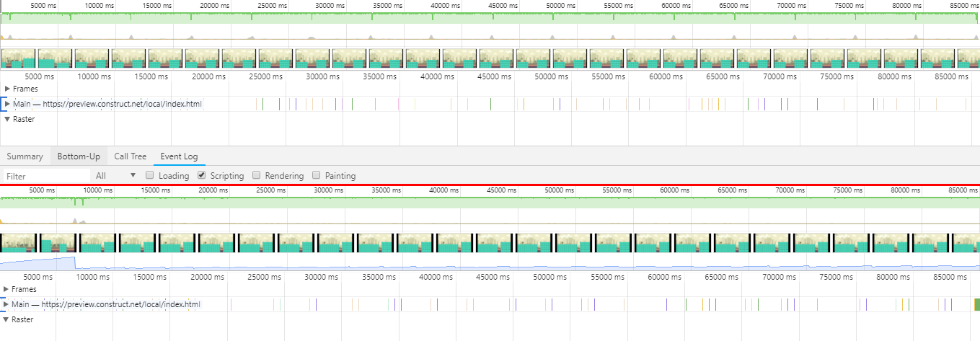
Task: Expand the Main thread track in lower recording
Action: pyautogui.click(x=7, y=304)
